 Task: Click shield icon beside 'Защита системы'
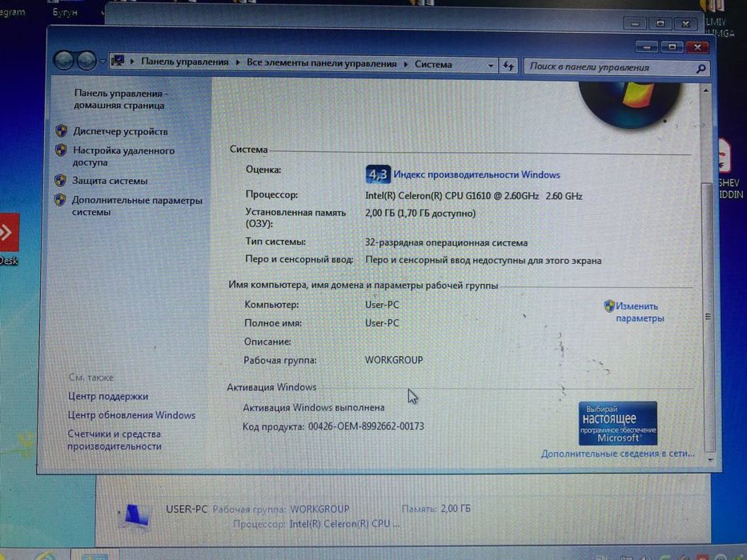pyautogui.click(x=60, y=180)
